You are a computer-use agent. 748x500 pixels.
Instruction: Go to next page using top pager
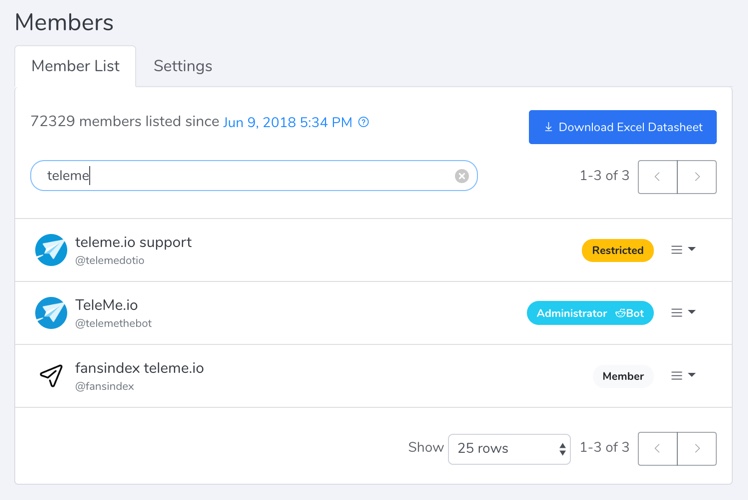(x=697, y=177)
